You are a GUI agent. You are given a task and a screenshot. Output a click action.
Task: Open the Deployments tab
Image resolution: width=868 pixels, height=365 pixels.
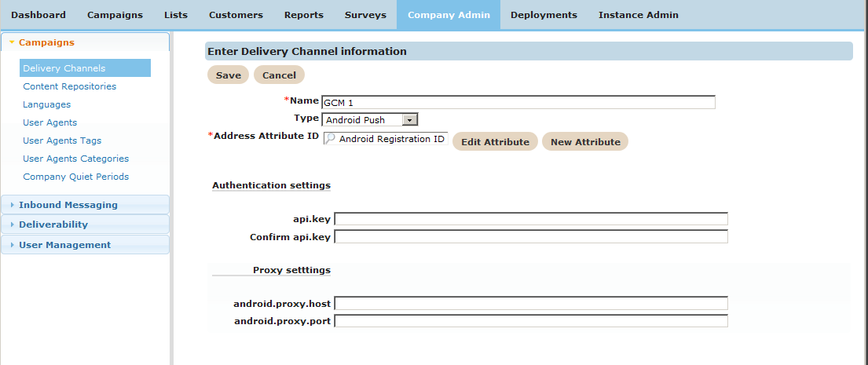(x=544, y=15)
